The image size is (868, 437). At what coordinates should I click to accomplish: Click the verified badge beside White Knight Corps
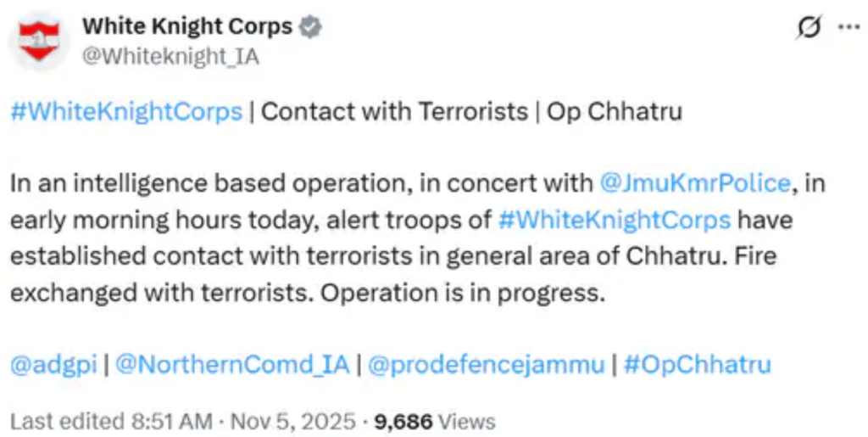(x=311, y=26)
